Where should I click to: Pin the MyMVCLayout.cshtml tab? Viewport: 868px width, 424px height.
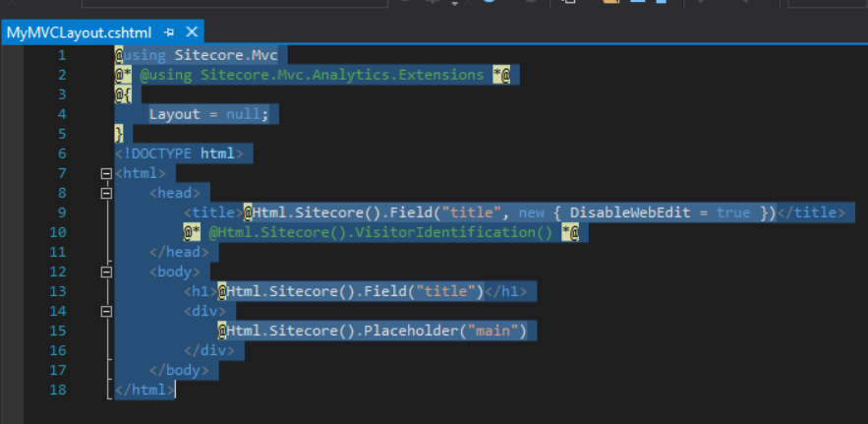pos(169,32)
